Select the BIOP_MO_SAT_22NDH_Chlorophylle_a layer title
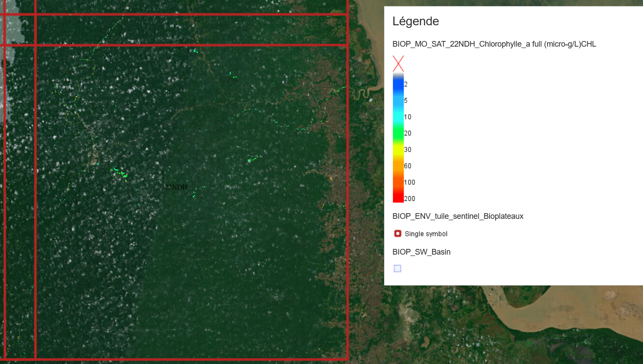The height and width of the screenshot is (364, 643). point(494,44)
